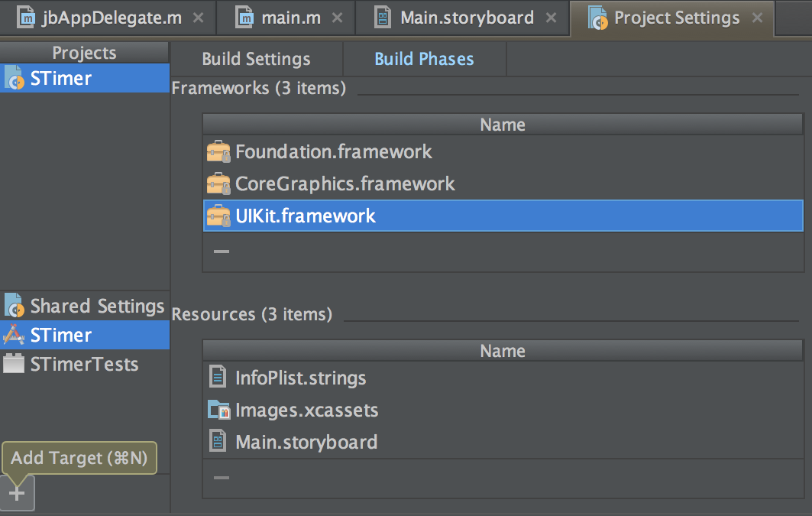Screen dimensions: 812x516
Task: Select the STimerTests target
Action: pos(79,365)
